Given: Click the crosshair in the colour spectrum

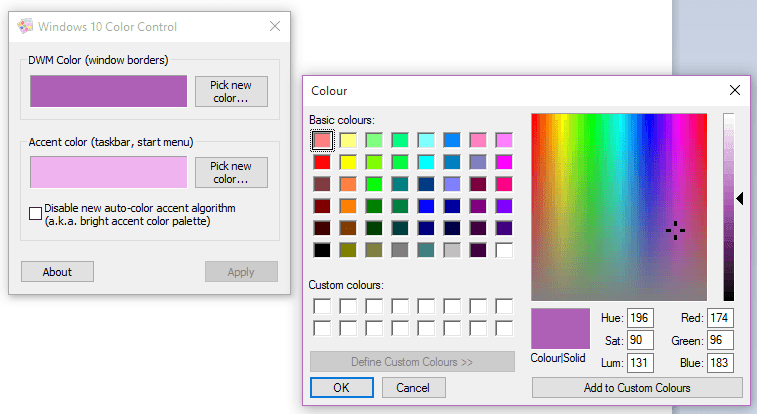Looking at the screenshot, I should 675,231.
